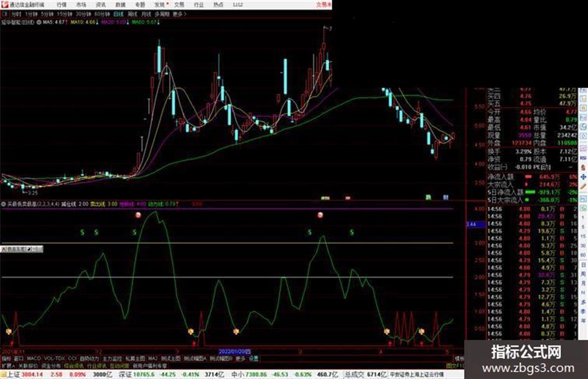The image size is (588, 379).
Task: Open the 市场 menu
Action: 82,4
